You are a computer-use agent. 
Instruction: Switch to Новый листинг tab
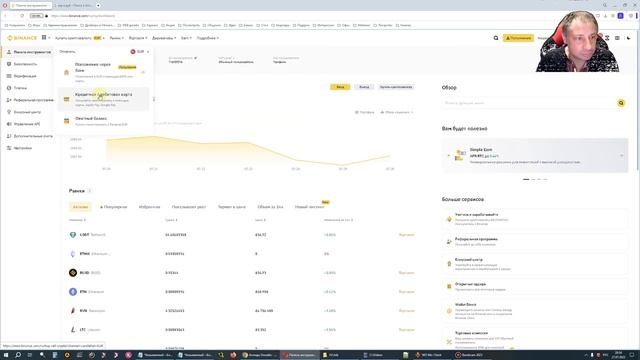coord(309,207)
